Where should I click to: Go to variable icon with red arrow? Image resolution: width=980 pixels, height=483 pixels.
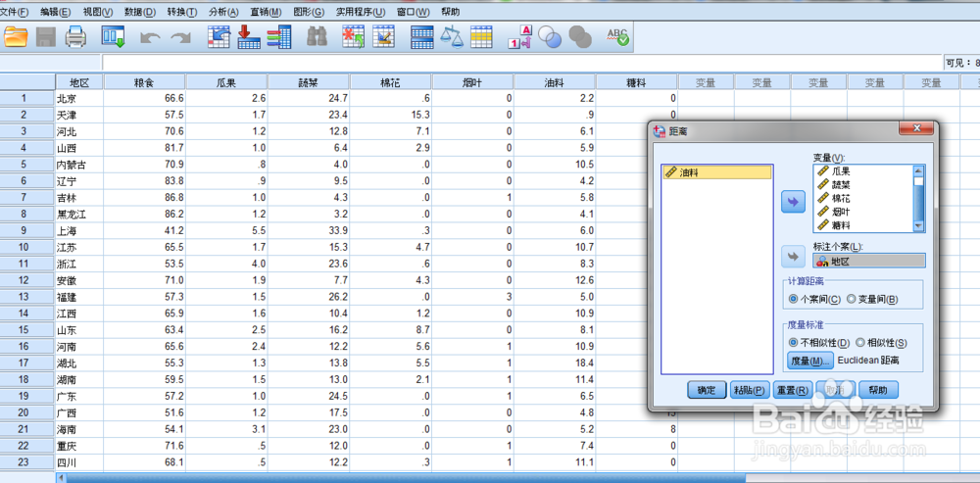click(249, 37)
